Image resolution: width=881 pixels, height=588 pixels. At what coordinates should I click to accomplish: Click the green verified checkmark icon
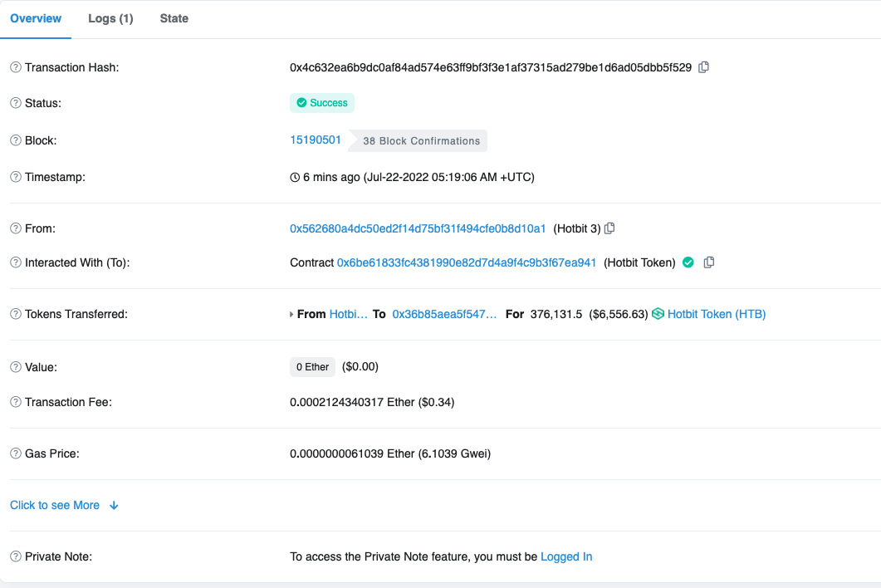pos(688,262)
